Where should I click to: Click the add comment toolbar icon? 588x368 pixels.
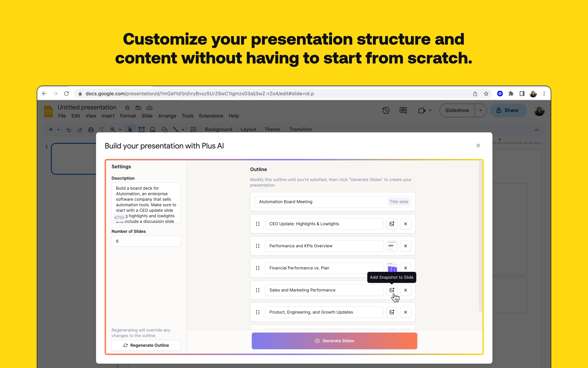coord(194,129)
